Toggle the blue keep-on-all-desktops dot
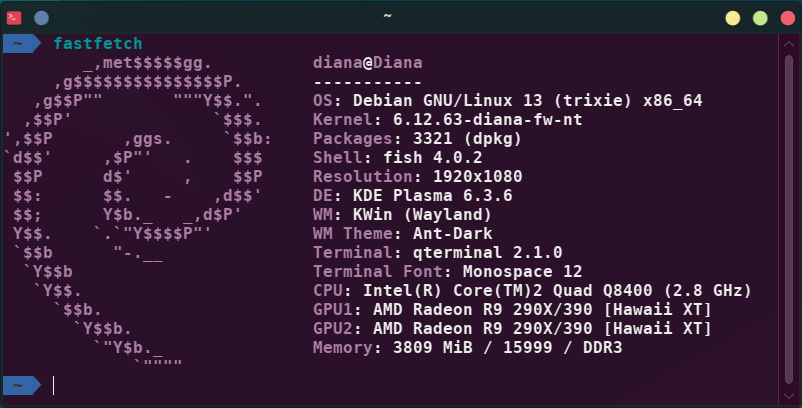The height and width of the screenshot is (408, 802). click(x=41, y=18)
